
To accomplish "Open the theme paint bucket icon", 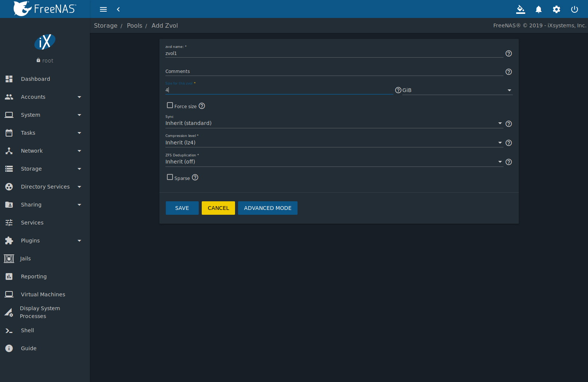I will (x=521, y=9).
